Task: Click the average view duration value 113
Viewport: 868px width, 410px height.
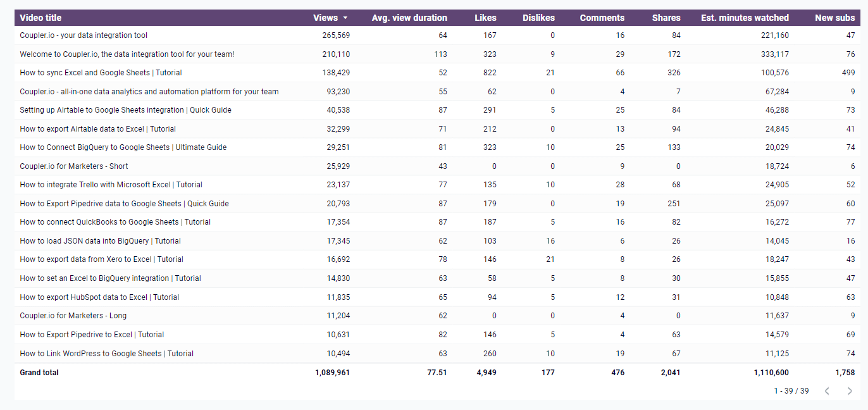Action: coord(441,54)
